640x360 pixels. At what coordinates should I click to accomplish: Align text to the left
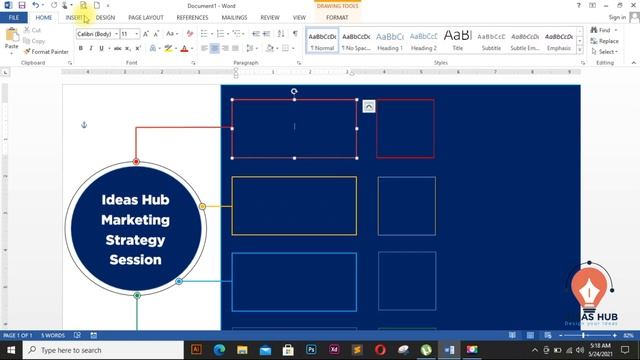pyautogui.click(x=204, y=49)
